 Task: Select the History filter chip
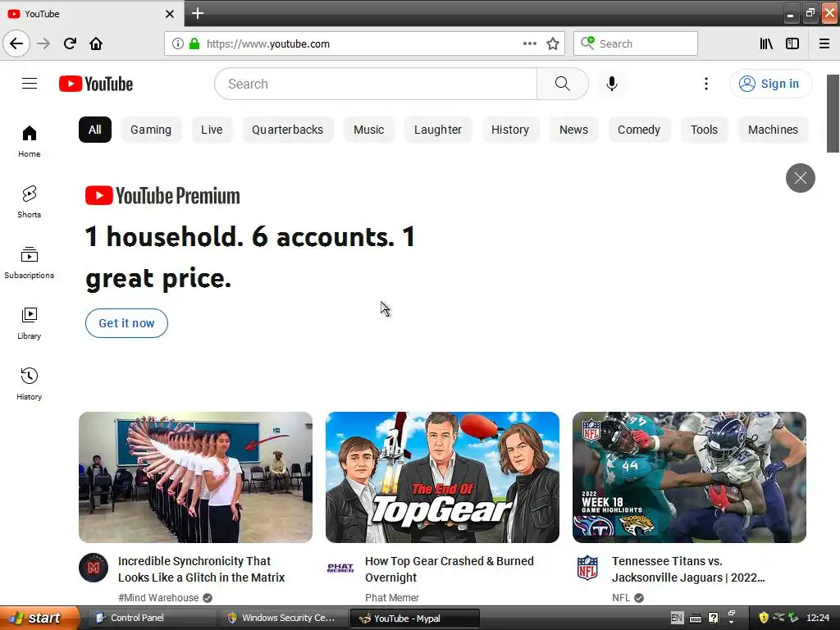pos(510,130)
